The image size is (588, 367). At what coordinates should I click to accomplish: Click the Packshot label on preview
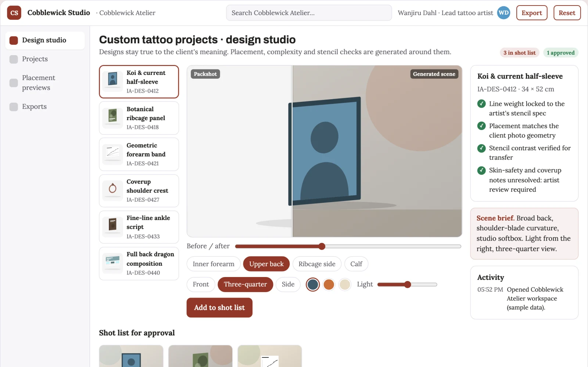pos(205,74)
